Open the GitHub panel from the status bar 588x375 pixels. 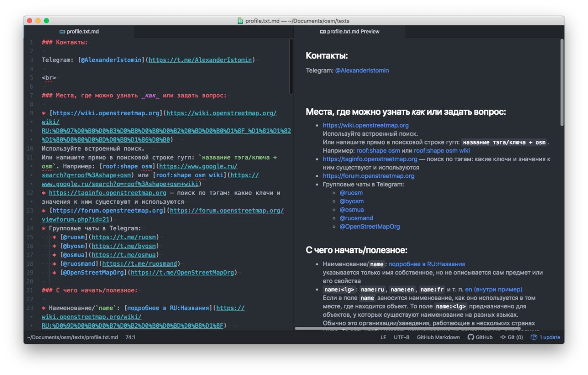pos(480,337)
